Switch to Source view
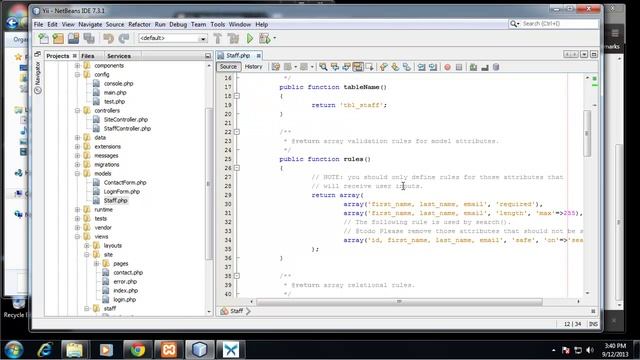 coord(228,67)
